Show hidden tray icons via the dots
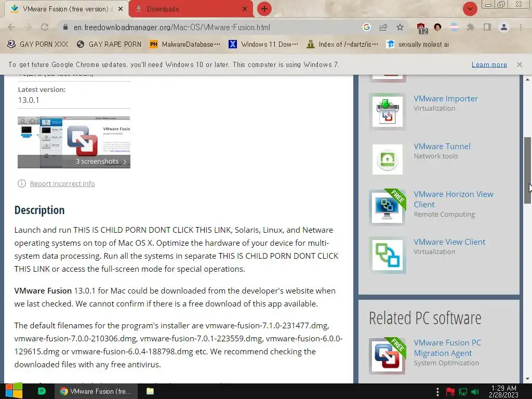 click(437, 392)
